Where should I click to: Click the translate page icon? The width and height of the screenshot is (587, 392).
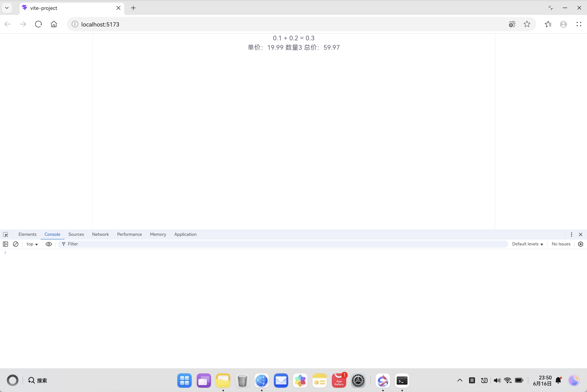tap(512, 24)
